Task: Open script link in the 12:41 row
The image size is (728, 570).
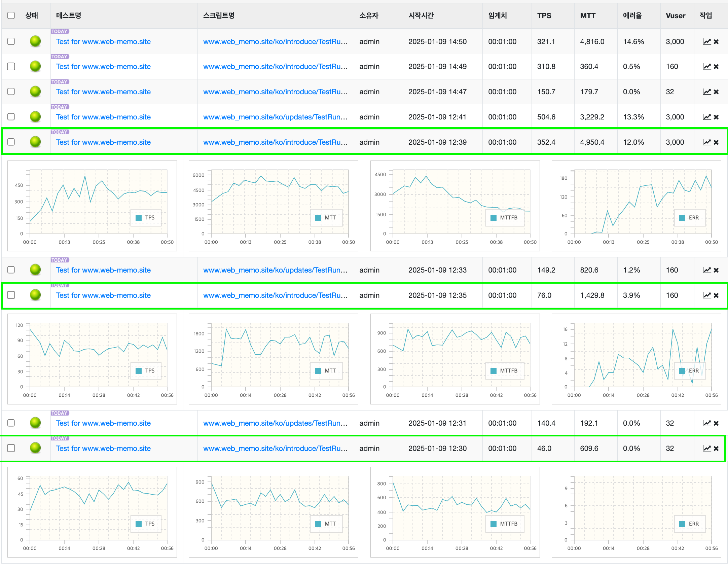Action: pyautogui.click(x=275, y=117)
